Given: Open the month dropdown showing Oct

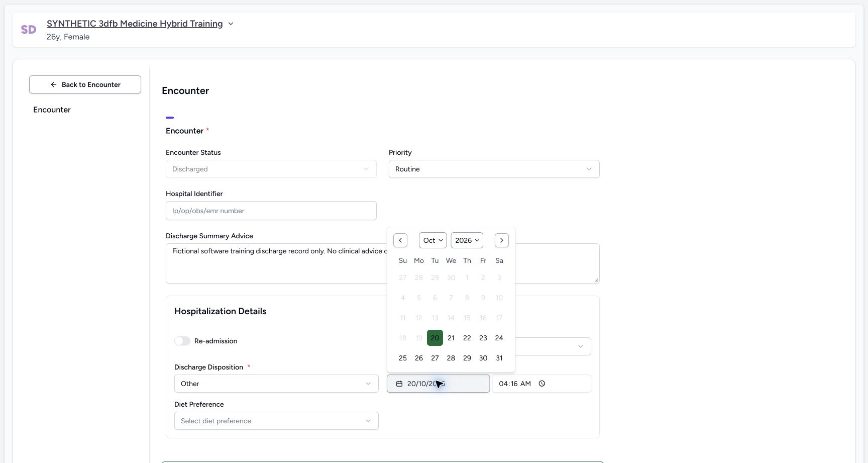Looking at the screenshot, I should click(x=432, y=240).
